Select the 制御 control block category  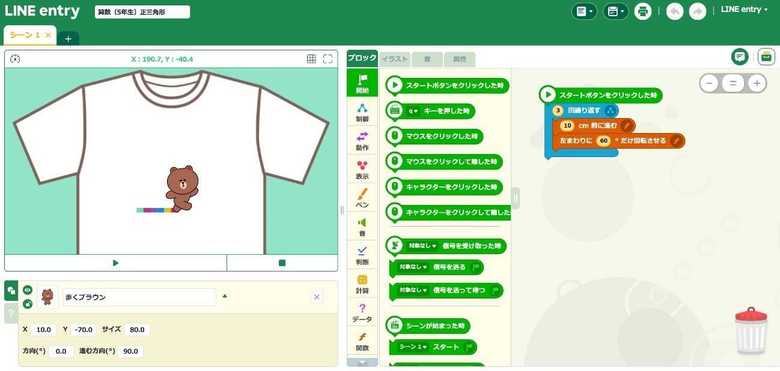coord(362,112)
